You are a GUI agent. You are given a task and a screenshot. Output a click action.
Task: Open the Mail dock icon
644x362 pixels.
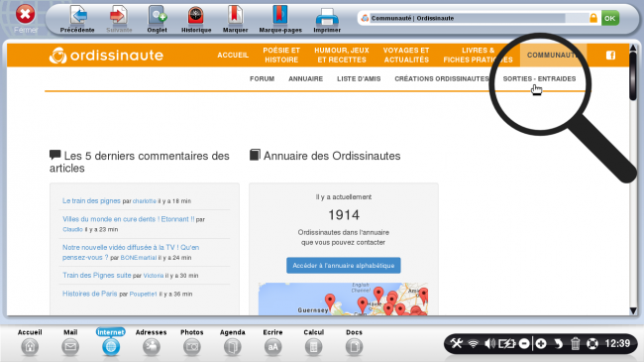click(70, 347)
